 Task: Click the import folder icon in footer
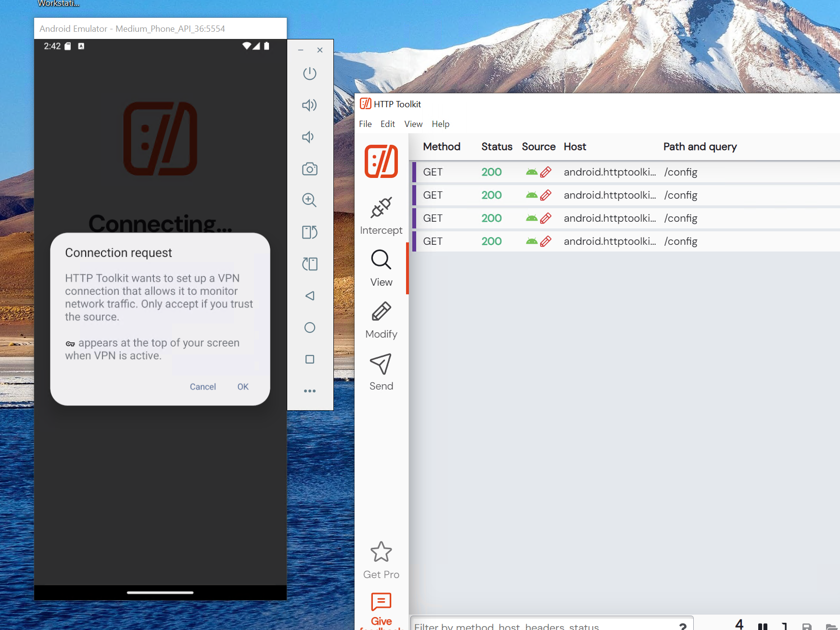click(831, 627)
